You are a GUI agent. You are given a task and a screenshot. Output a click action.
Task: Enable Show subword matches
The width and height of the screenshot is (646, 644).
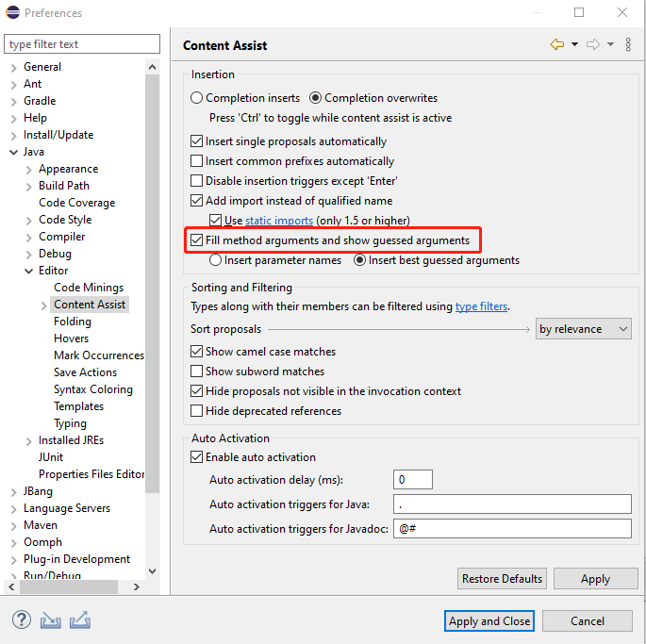click(196, 372)
